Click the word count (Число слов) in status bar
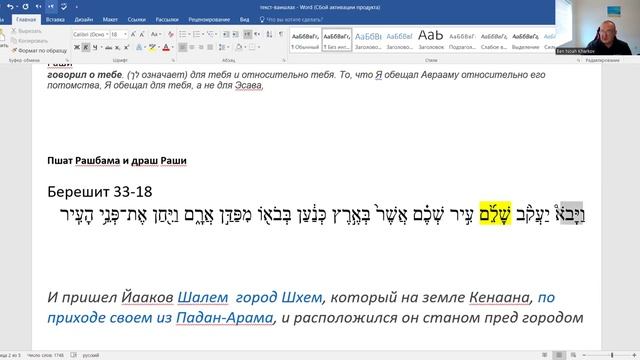 coord(45,355)
